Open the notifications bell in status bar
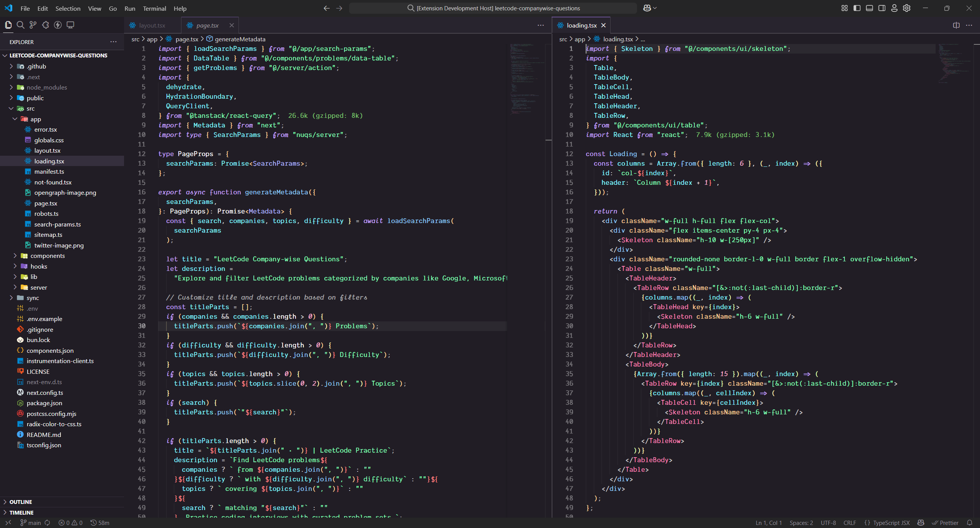The height and width of the screenshot is (528, 980). click(970, 523)
